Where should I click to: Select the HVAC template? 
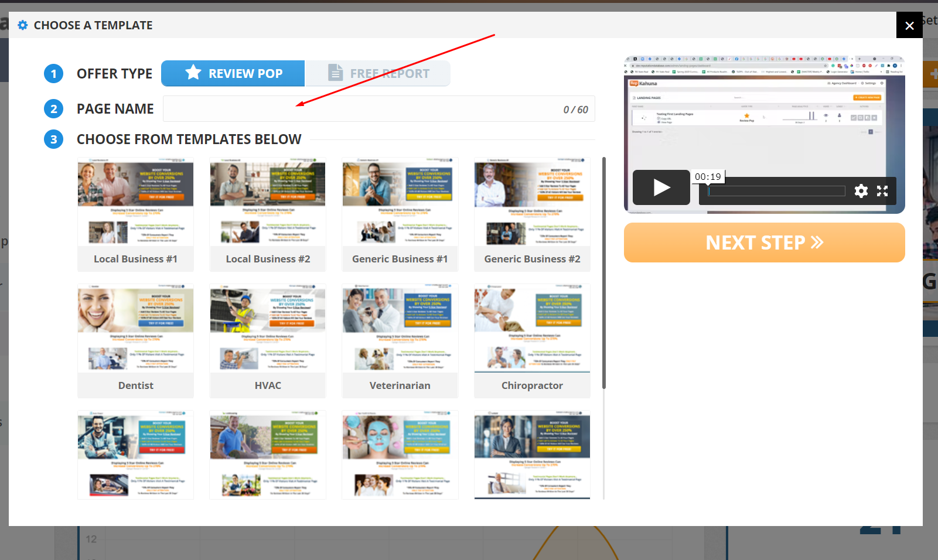click(x=268, y=341)
